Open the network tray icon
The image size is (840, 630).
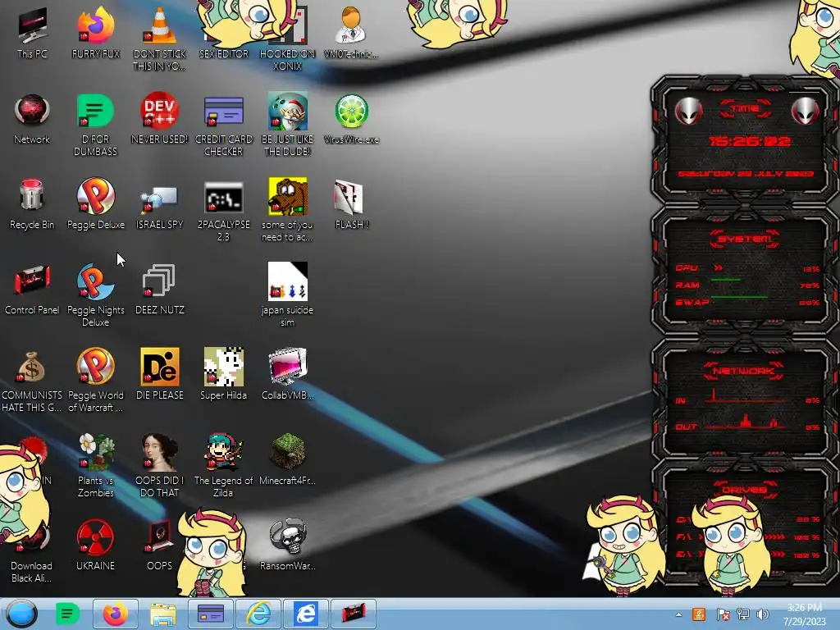point(743,614)
